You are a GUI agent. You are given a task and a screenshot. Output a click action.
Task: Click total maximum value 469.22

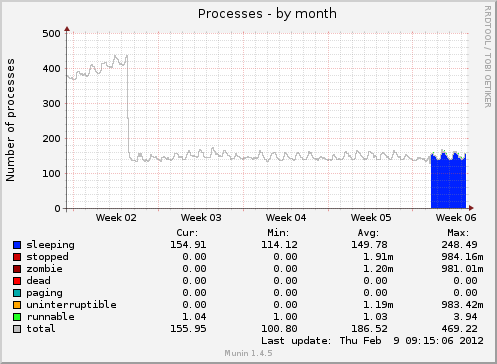click(x=460, y=329)
